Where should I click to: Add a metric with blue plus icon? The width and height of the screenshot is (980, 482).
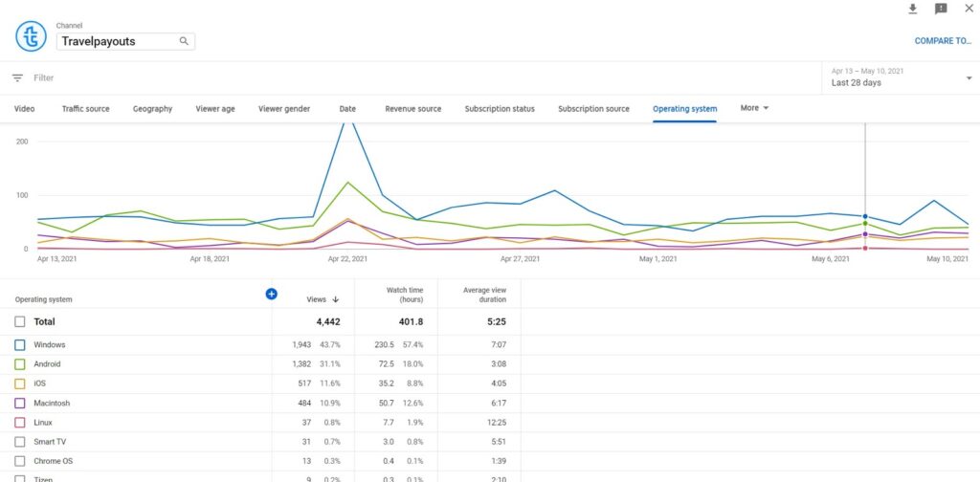[271, 294]
